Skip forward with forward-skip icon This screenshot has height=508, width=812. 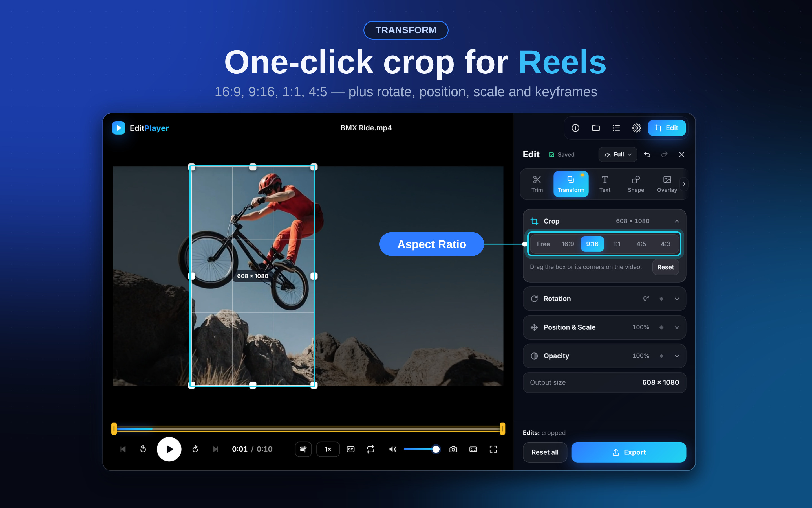(195, 449)
